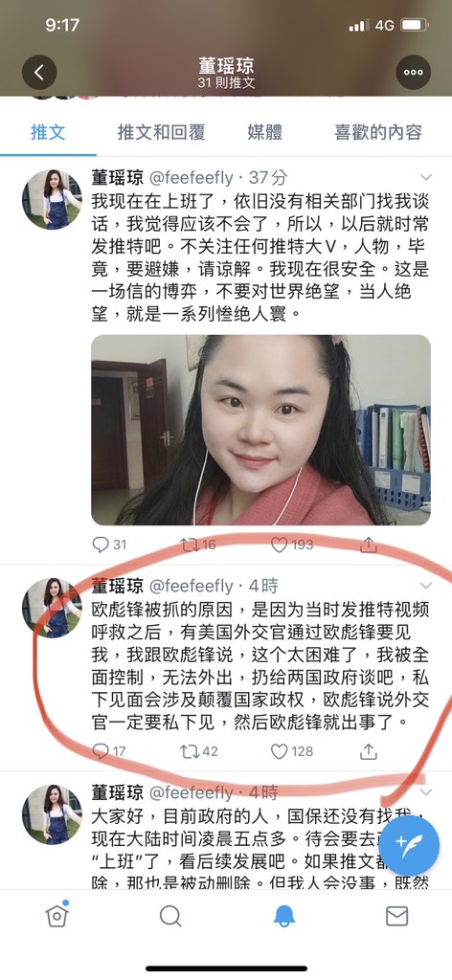The width and height of the screenshot is (452, 980).
Task: Open the home tab icon
Action: 56,915
